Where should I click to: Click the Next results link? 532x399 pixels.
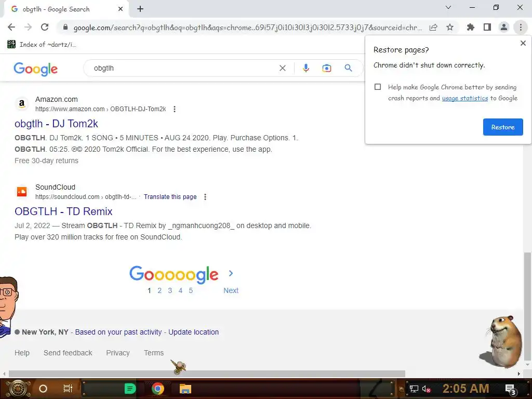click(231, 290)
